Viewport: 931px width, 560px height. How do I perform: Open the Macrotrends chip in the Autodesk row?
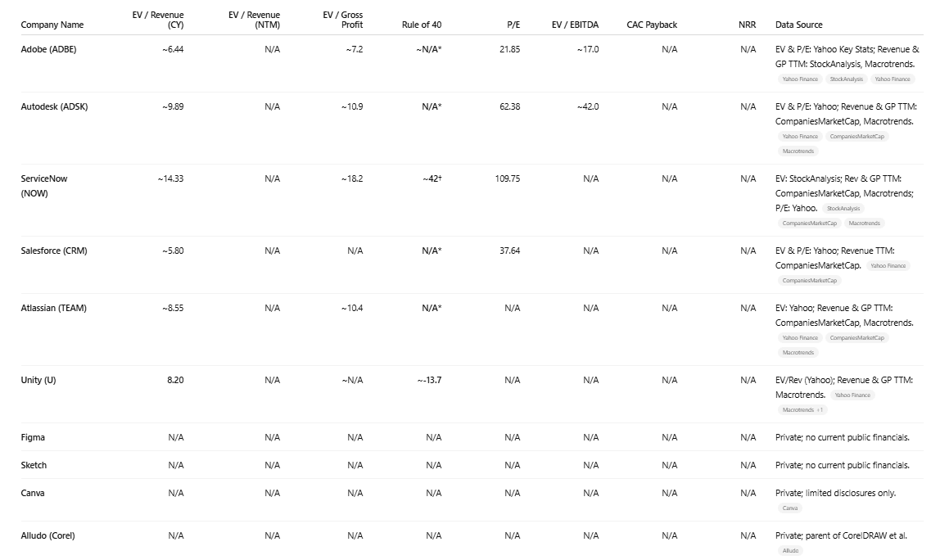[798, 151]
